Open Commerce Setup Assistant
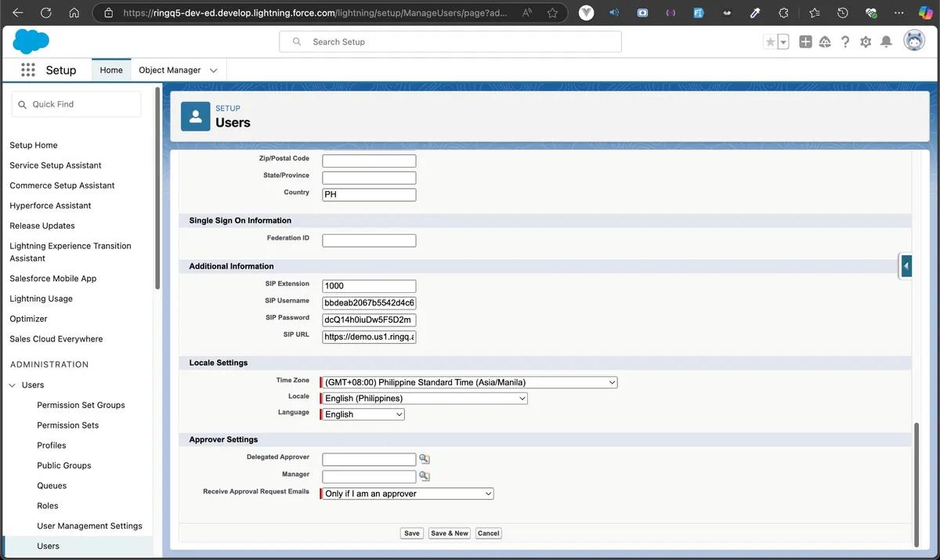Viewport: 940px width, 560px height. pyautogui.click(x=62, y=186)
